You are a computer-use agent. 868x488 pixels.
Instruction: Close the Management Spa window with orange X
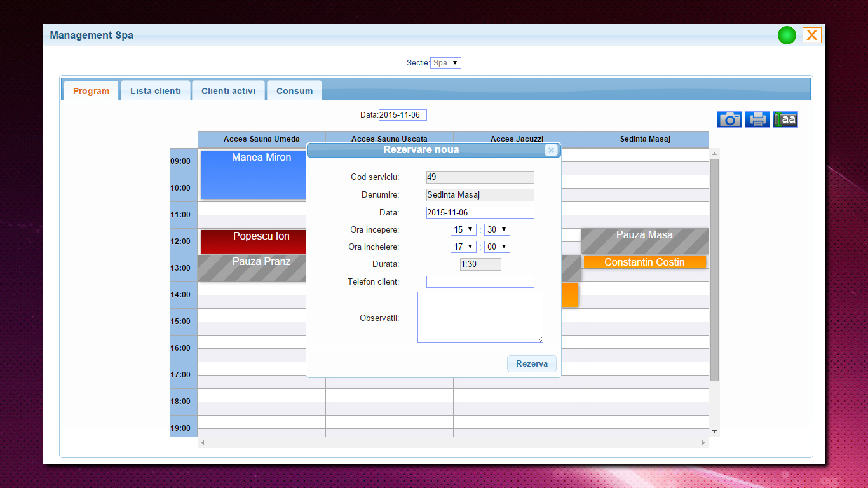point(811,36)
